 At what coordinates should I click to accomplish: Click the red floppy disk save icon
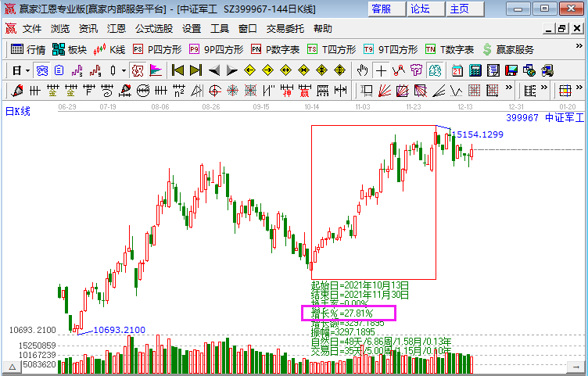coord(511,70)
